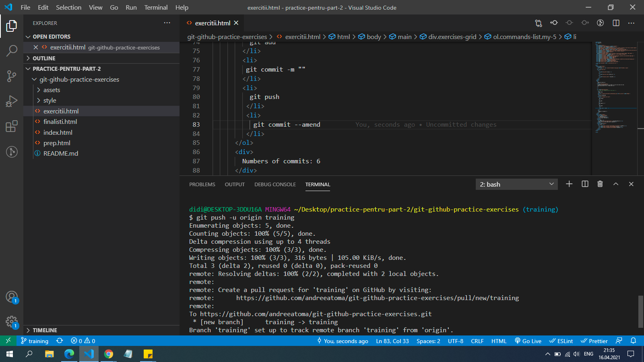644x362 pixels.
Task: Open Run and Debug view
Action: tap(12, 101)
